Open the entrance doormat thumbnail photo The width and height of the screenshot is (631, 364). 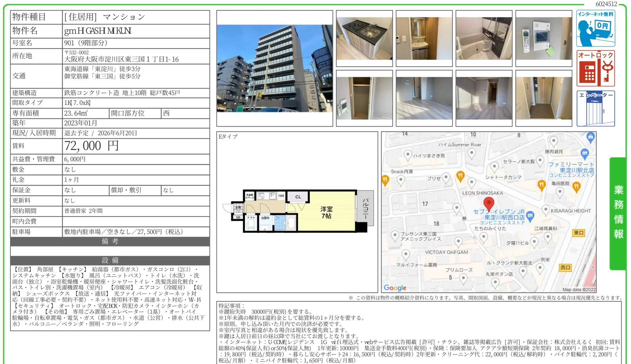[544, 98]
